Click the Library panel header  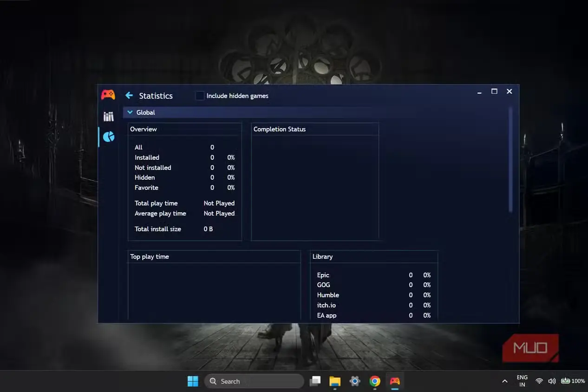[374, 256]
